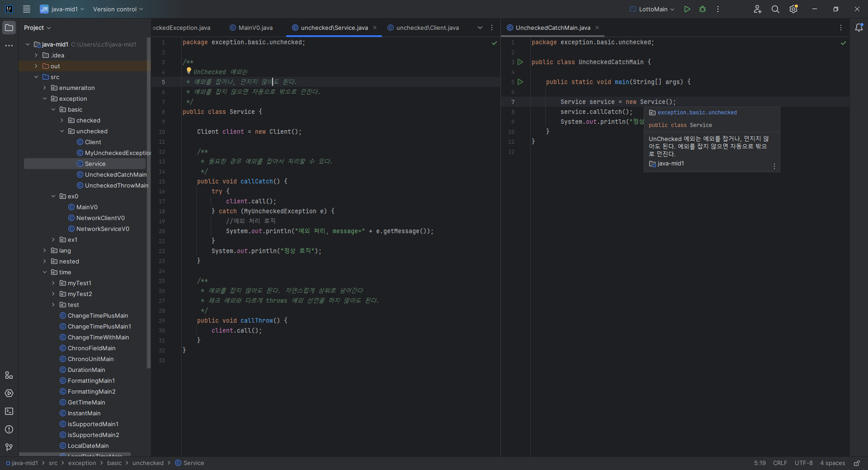Collapse the src folder
Image resolution: width=868 pixels, height=470 pixels.
pyautogui.click(x=36, y=77)
